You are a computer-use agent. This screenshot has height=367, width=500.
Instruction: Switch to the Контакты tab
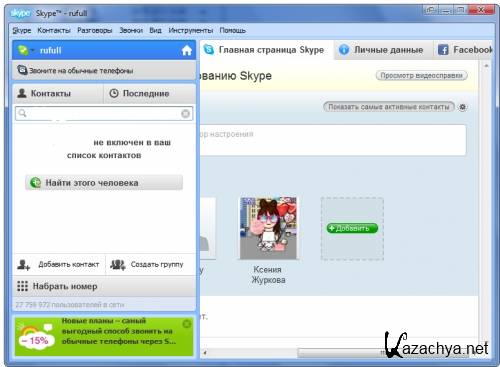[58, 93]
